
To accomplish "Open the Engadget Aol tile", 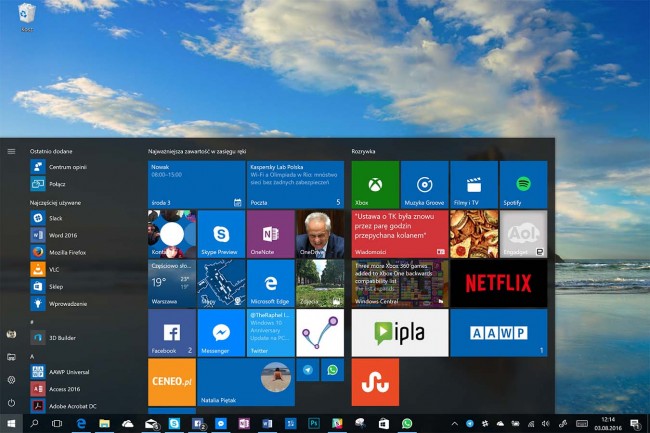I will point(524,234).
